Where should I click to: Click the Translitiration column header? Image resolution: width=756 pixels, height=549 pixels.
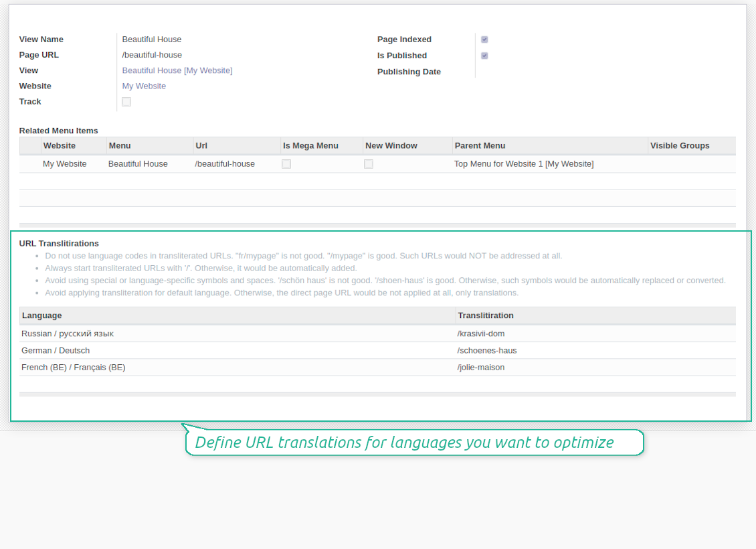(x=595, y=315)
